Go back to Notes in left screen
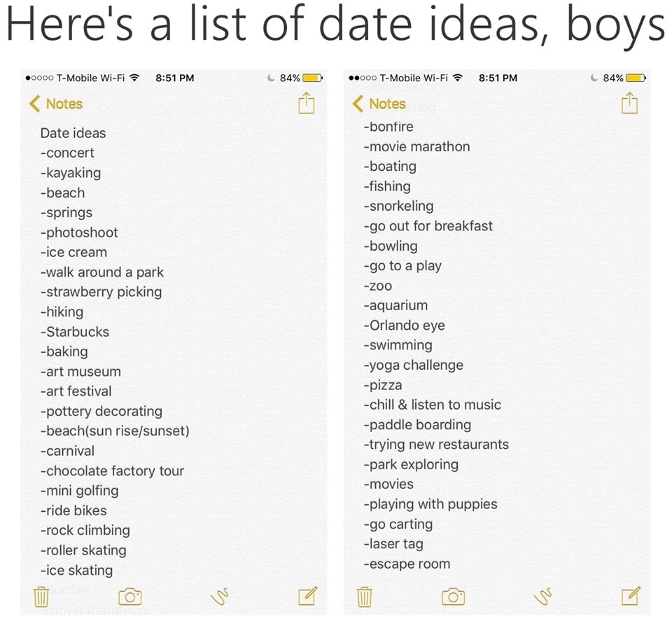 tap(56, 104)
